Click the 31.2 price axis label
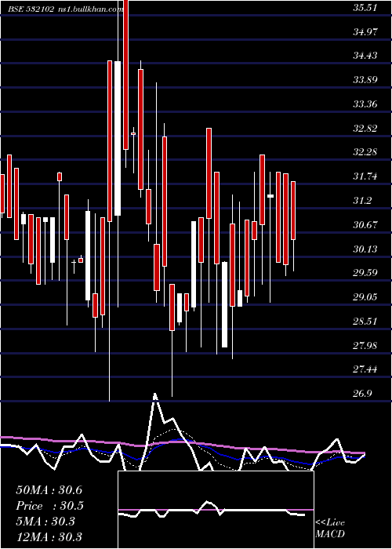Image resolution: width=392 pixels, height=549 pixels. (362, 201)
